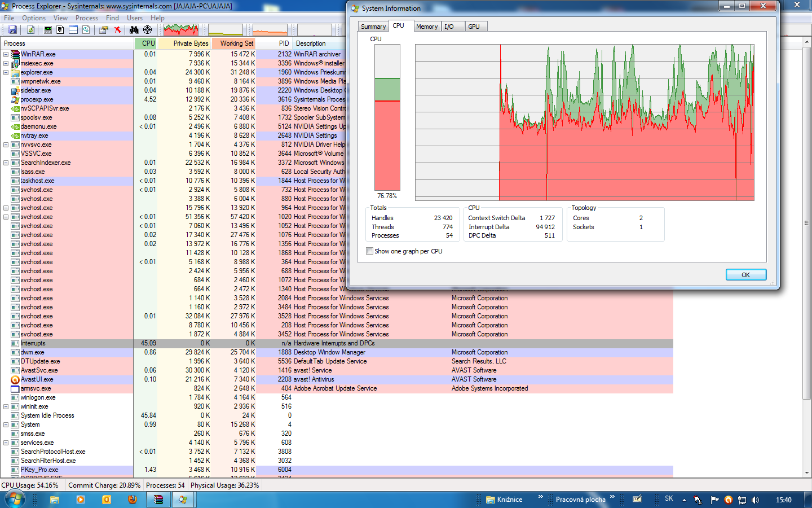Viewport: 812px width, 508px height.
Task: Sort by the Working Set column header
Action: 235,43
